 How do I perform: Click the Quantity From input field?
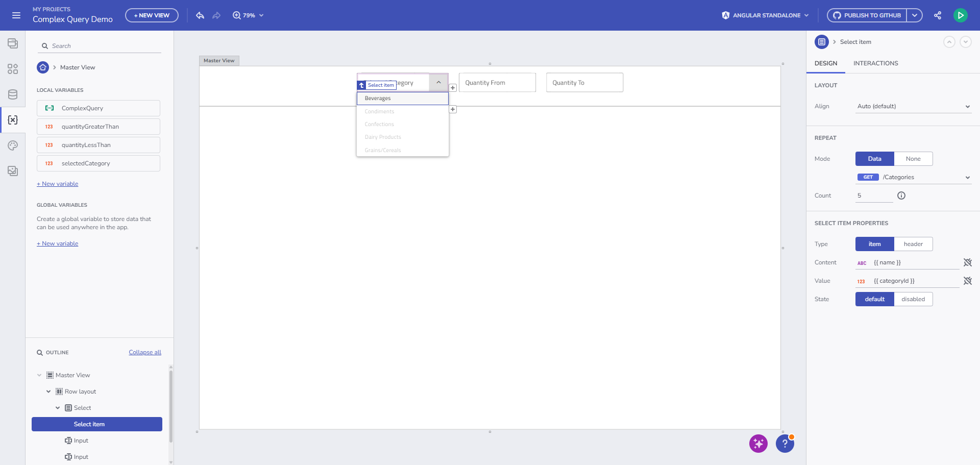pos(497,83)
